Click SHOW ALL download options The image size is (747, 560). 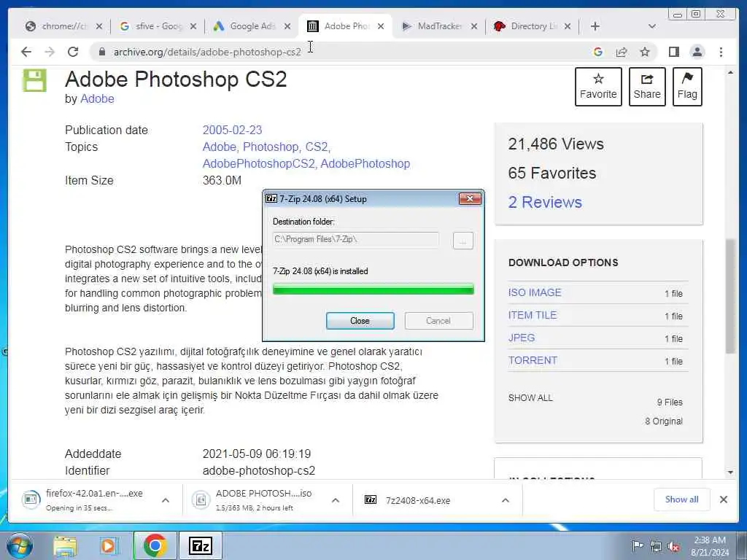tap(530, 397)
